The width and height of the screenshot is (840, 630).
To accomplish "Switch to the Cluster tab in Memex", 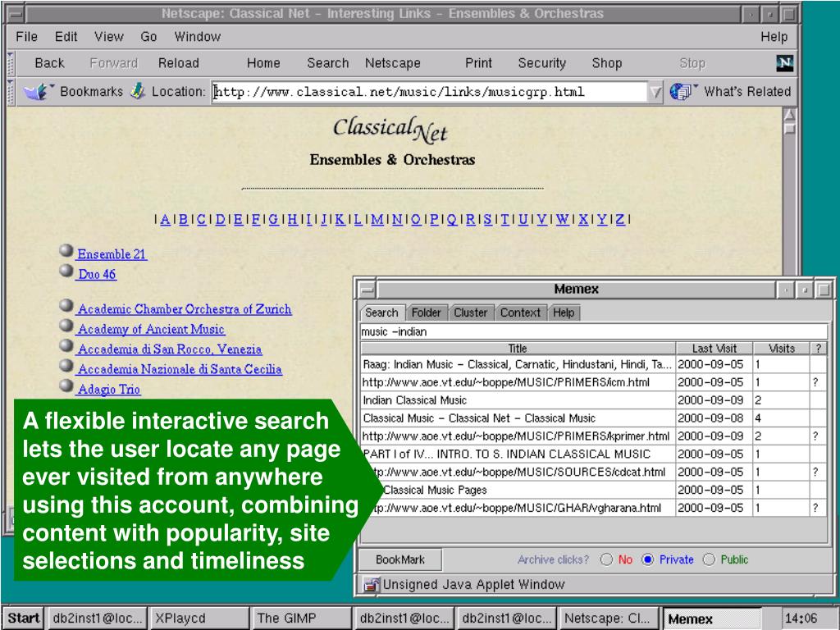I will (x=470, y=313).
